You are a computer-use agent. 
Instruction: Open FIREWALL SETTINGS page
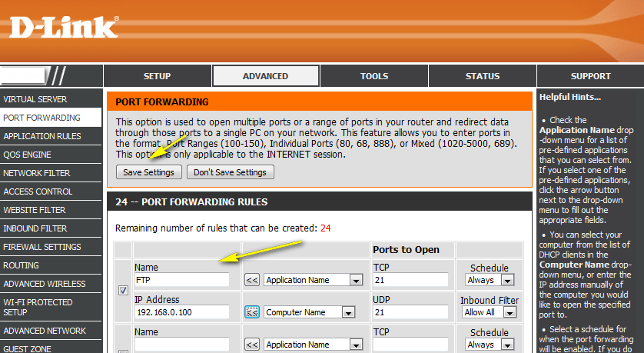pos(51,247)
